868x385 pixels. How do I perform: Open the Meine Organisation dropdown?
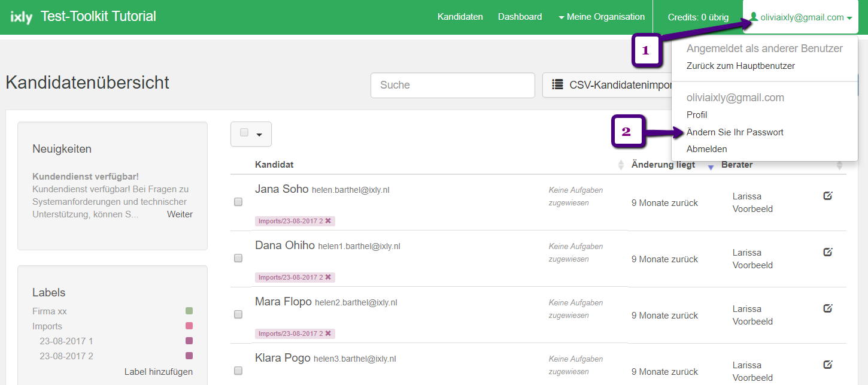pyautogui.click(x=602, y=17)
